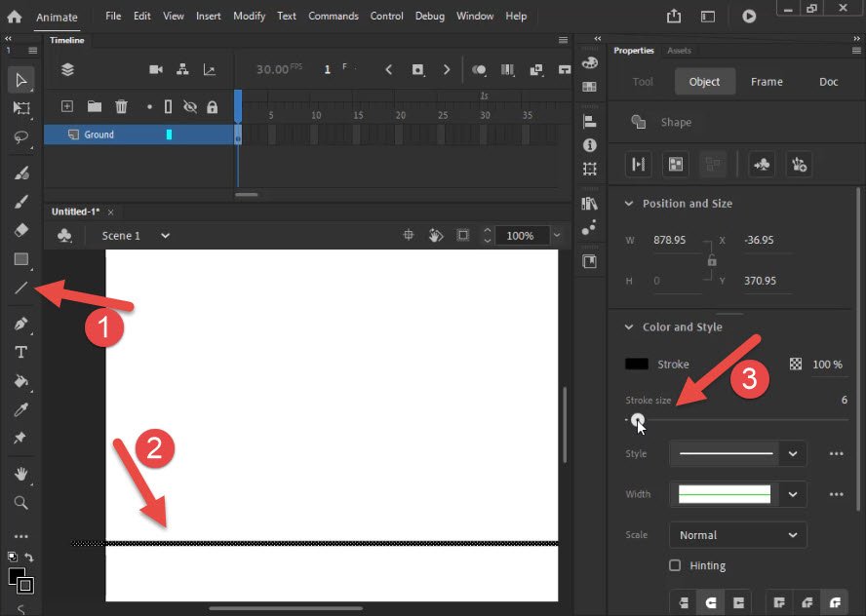This screenshot has height=616, width=866.
Task: Activate the Zoom tool
Action: pos(21,502)
